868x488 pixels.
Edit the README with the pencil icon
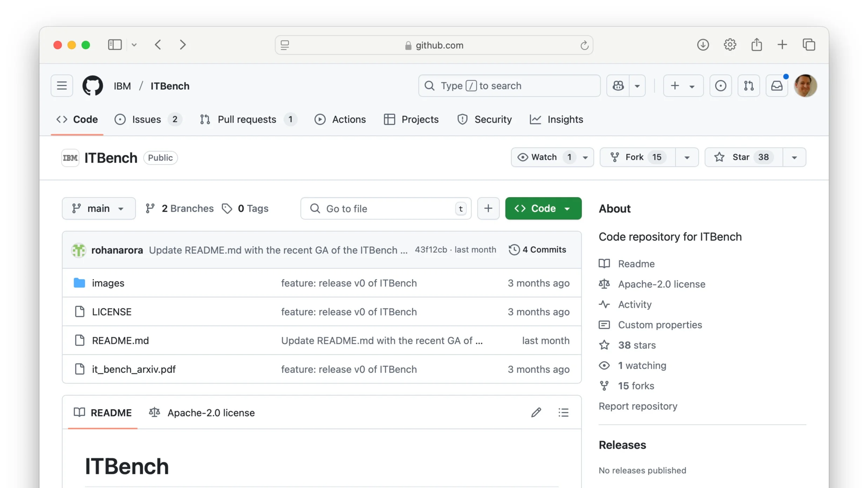(x=536, y=412)
